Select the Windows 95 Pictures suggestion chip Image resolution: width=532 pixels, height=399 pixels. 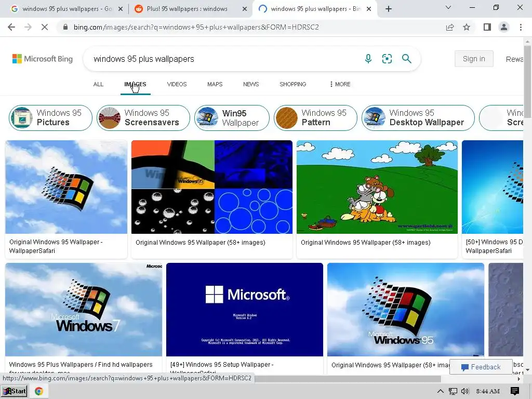[50, 118]
